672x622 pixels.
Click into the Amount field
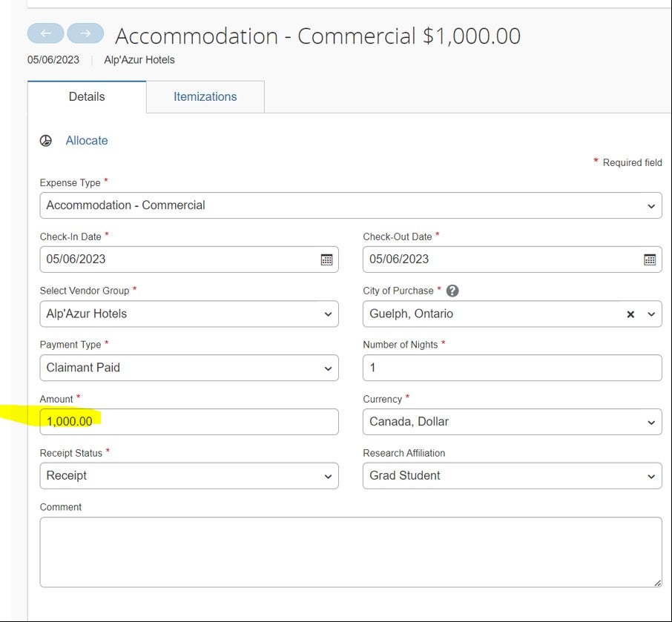point(189,422)
